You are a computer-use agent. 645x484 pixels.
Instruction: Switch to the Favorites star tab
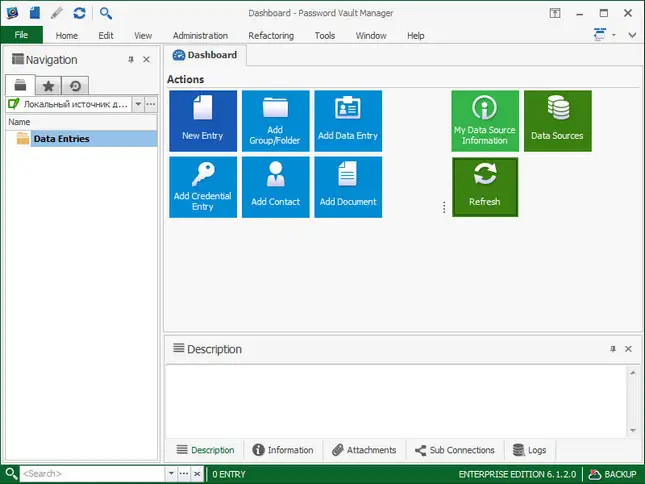tap(49, 86)
